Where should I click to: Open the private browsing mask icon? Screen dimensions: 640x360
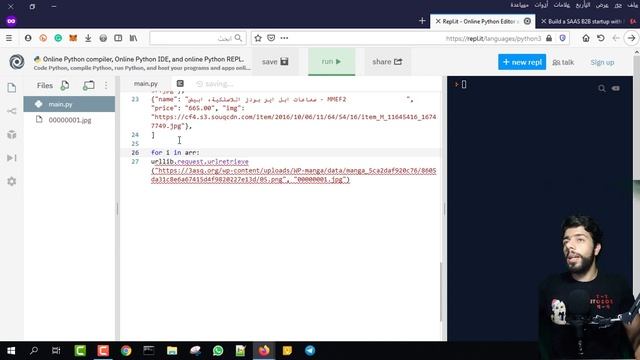pyautogui.click(x=11, y=21)
